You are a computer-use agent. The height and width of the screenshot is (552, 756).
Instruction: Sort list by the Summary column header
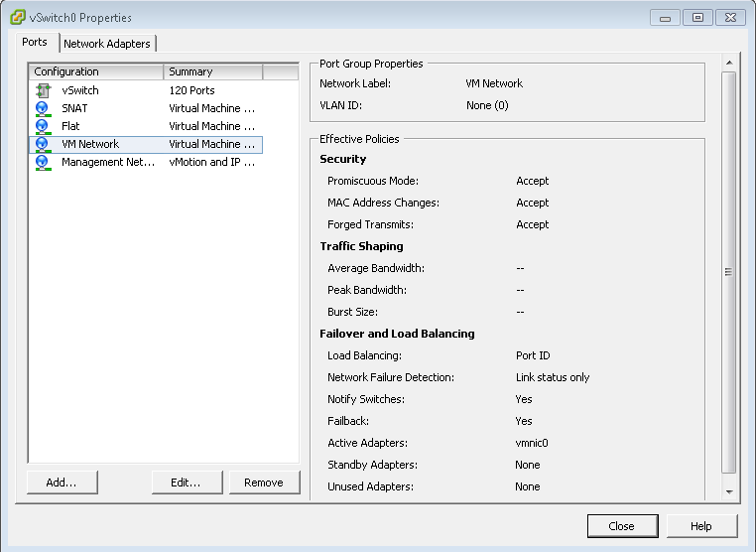pyautogui.click(x=212, y=71)
